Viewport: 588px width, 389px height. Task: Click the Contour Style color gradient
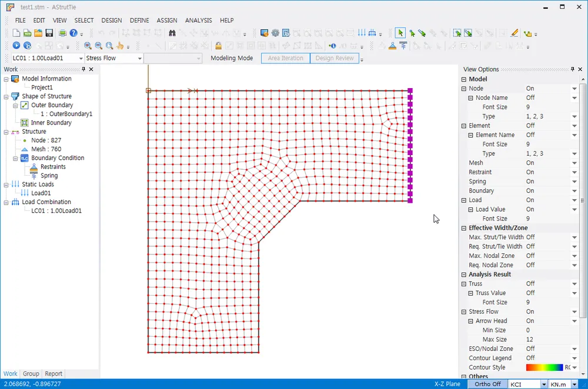544,367
